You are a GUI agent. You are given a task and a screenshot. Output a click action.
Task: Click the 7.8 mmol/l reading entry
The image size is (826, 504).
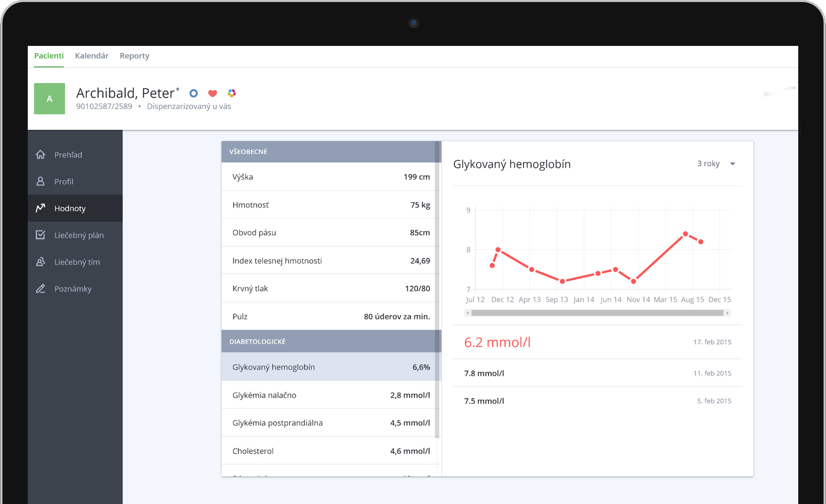pyautogui.click(x=597, y=373)
